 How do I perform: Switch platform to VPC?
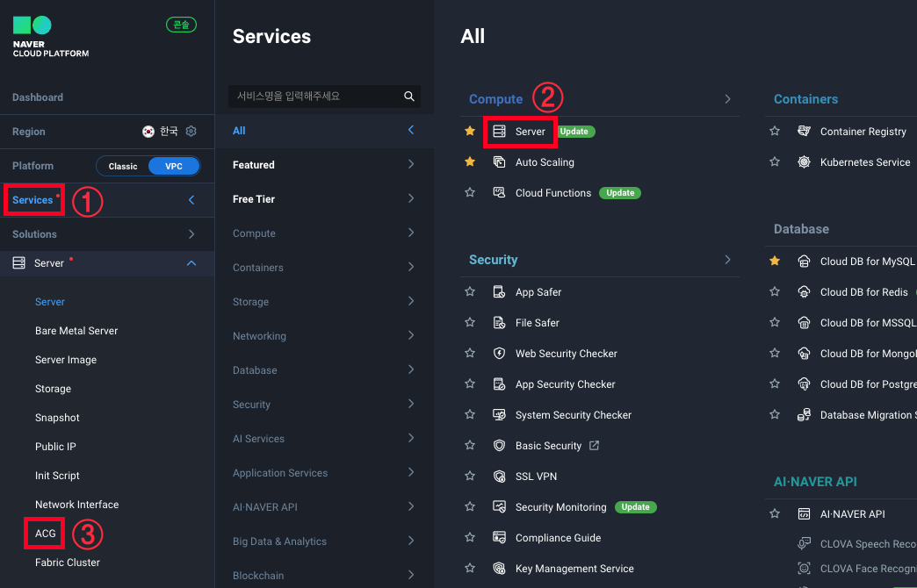pos(174,166)
